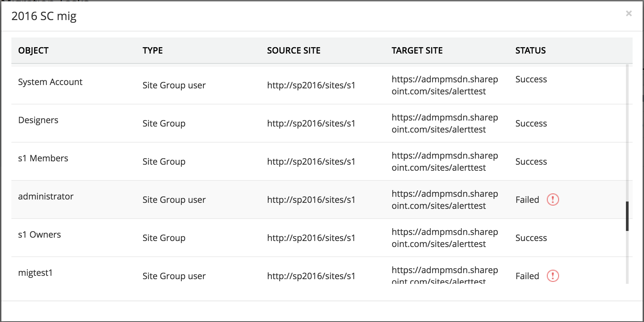Select the Designers site group entry
The width and height of the screenshot is (644, 322).
click(x=38, y=120)
